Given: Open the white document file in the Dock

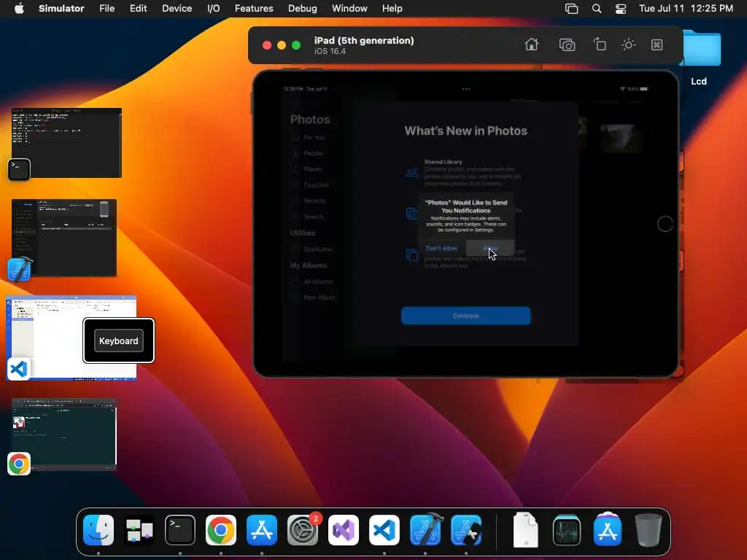Looking at the screenshot, I should click(x=525, y=530).
